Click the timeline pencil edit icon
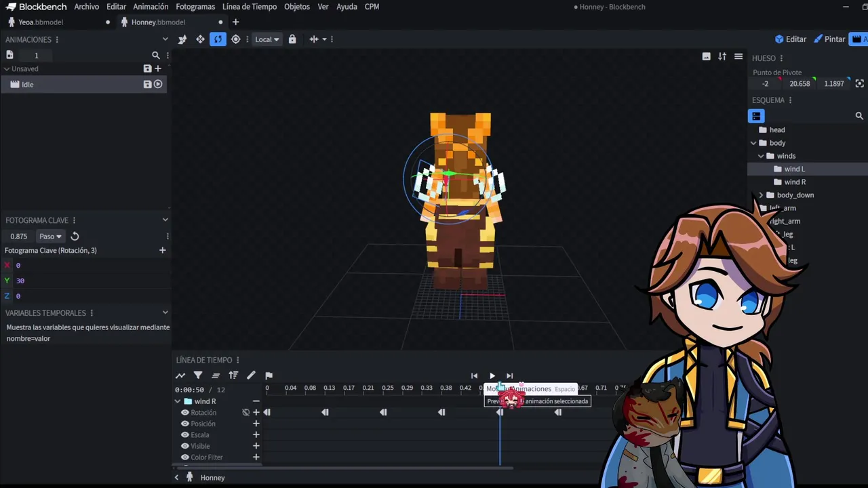868x488 pixels. tap(251, 375)
